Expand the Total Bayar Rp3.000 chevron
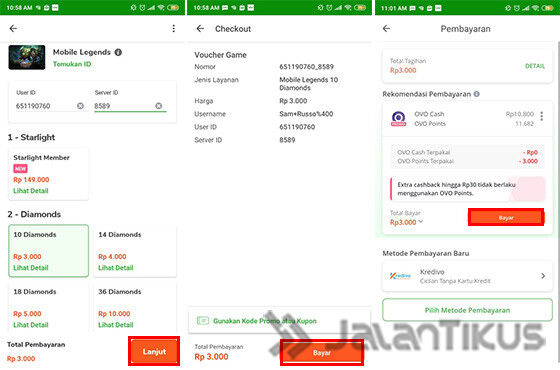Viewport: 560px width, 370px height. pos(421,222)
